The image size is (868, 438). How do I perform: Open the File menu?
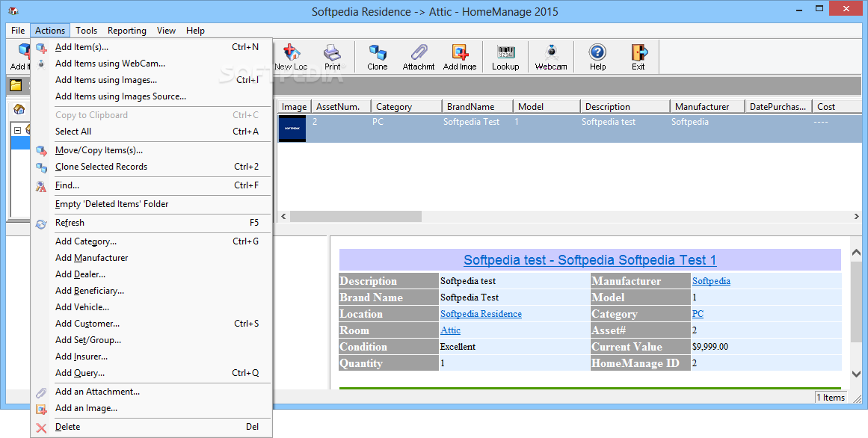pyautogui.click(x=18, y=31)
